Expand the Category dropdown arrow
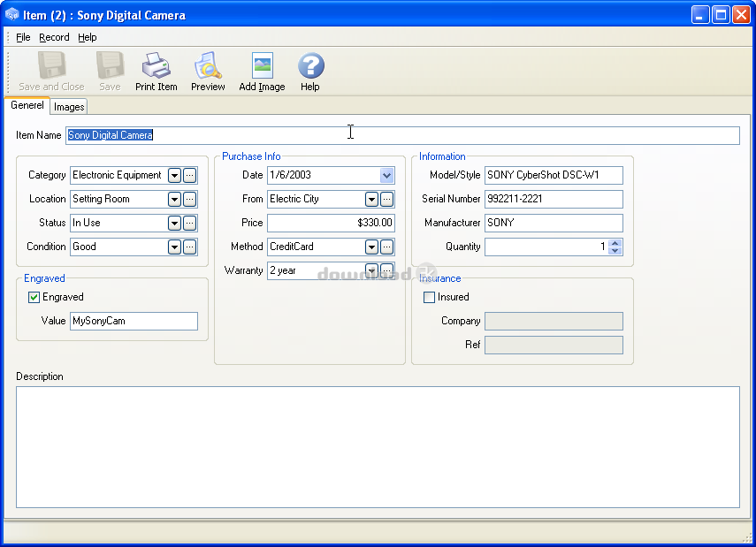Image resolution: width=756 pixels, height=547 pixels. (x=174, y=176)
